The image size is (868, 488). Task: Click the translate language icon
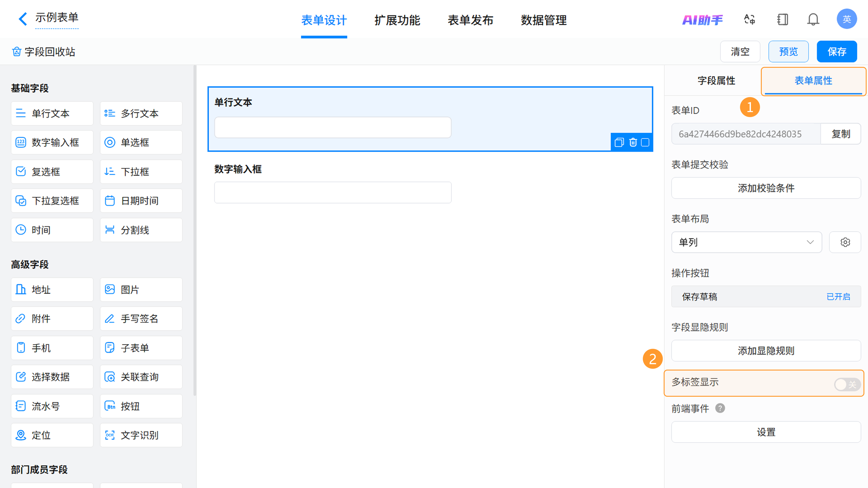coord(750,19)
